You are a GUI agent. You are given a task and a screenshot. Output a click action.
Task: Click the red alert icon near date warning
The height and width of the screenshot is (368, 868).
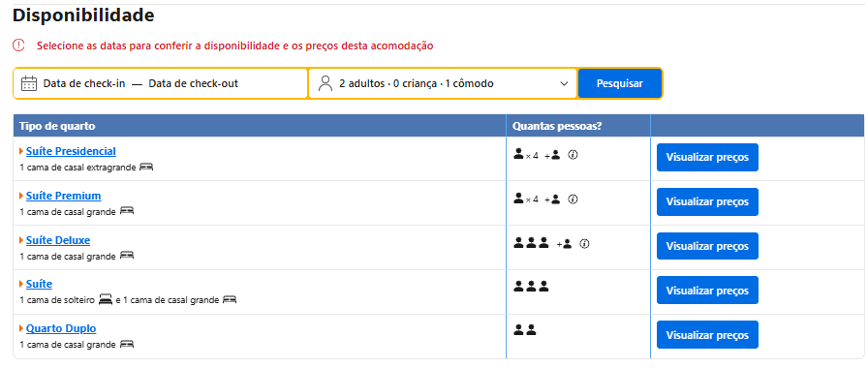(18, 46)
